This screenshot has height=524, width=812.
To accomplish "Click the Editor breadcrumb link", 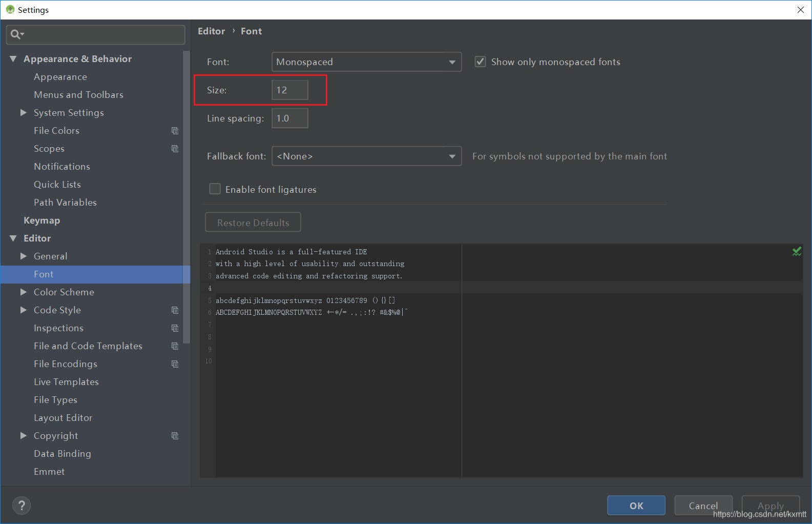I will coord(212,31).
